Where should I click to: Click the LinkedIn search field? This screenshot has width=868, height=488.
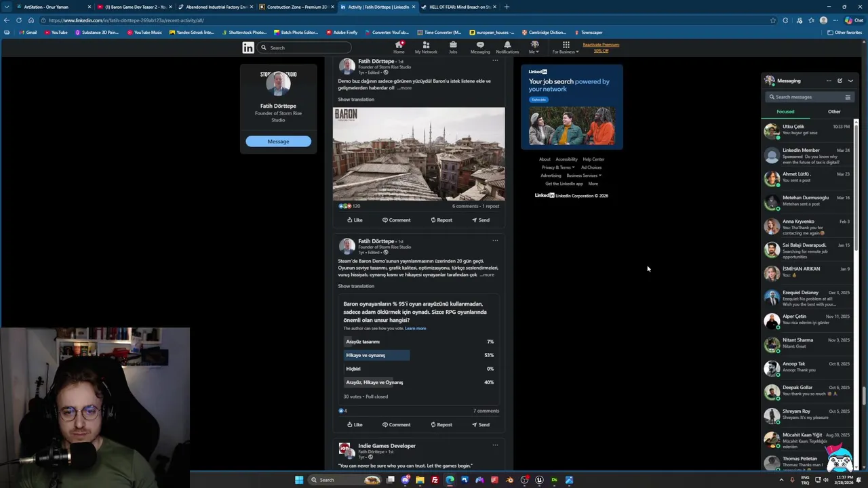point(304,47)
